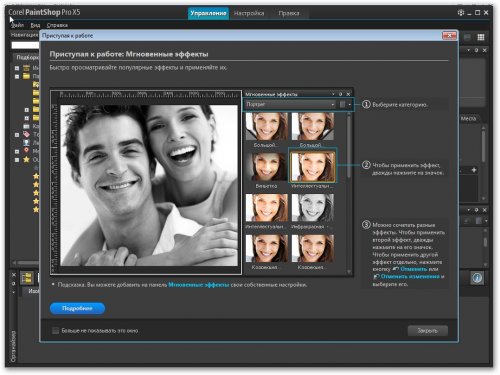500x375 pixels.
Task: Click the small icon beside the Портрет dropdown
Action: click(x=342, y=104)
